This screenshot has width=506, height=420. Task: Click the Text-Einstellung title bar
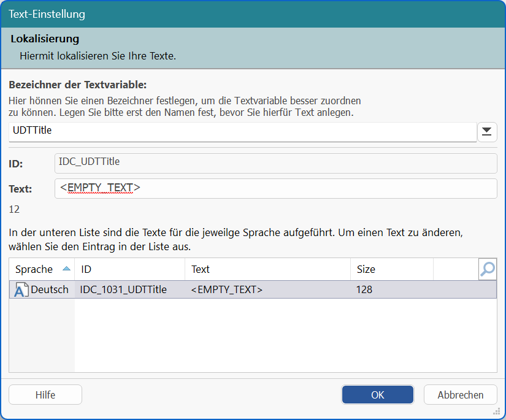coord(253,14)
